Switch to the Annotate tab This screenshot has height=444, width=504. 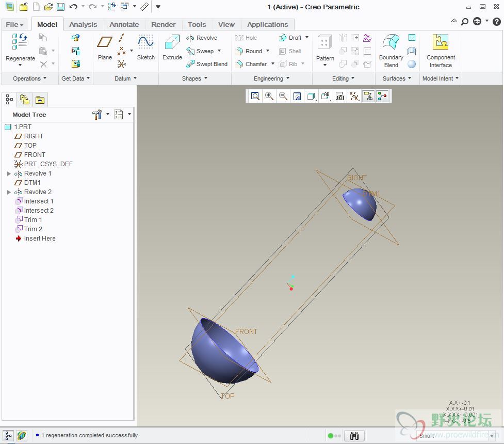click(x=124, y=25)
